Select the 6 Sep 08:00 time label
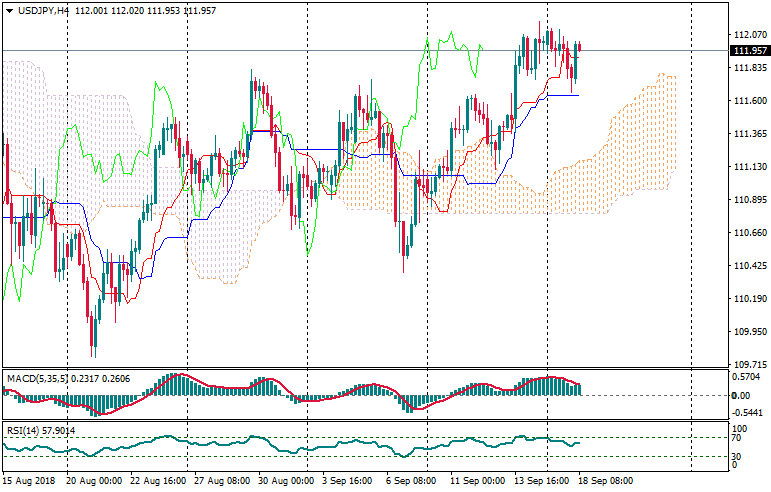Image resolution: width=771 pixels, height=492 pixels. tap(411, 481)
